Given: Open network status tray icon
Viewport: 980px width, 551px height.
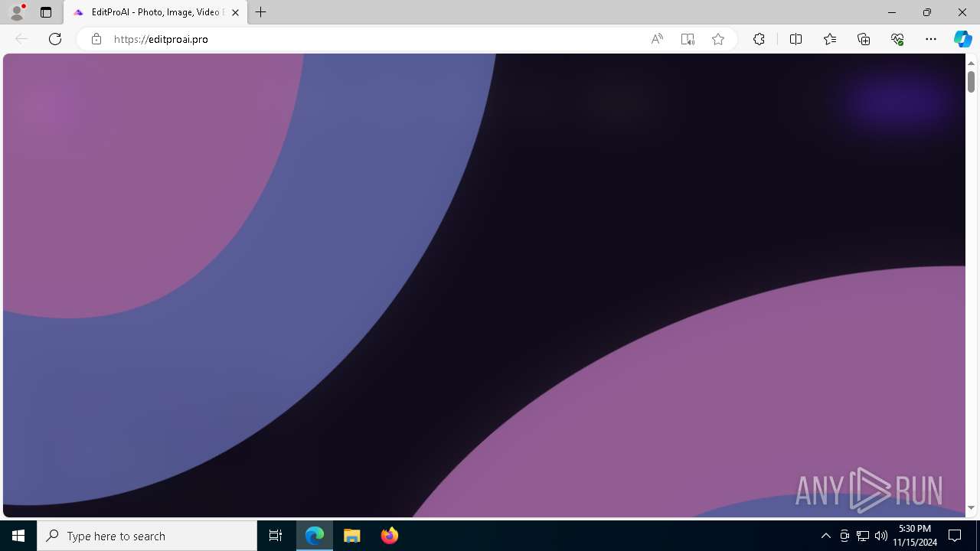Looking at the screenshot, I should tap(863, 536).
